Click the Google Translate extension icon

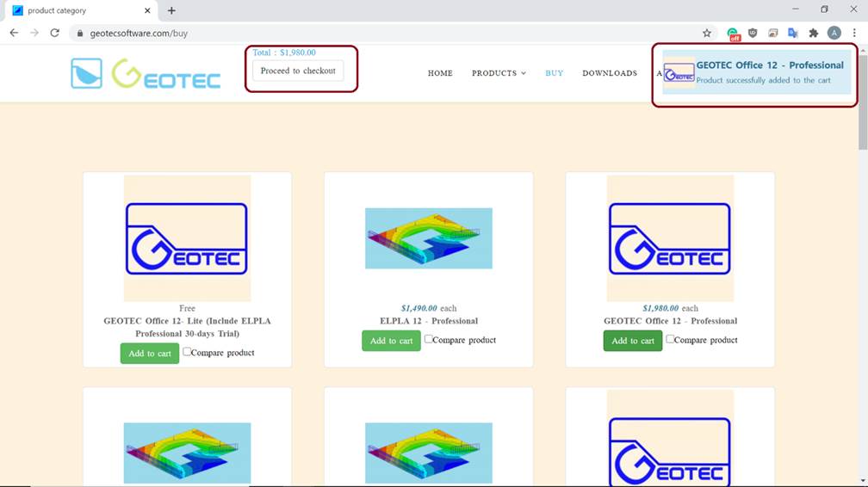(793, 34)
